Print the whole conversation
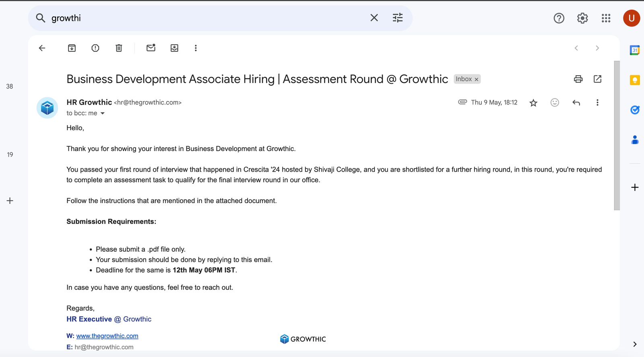 click(578, 79)
